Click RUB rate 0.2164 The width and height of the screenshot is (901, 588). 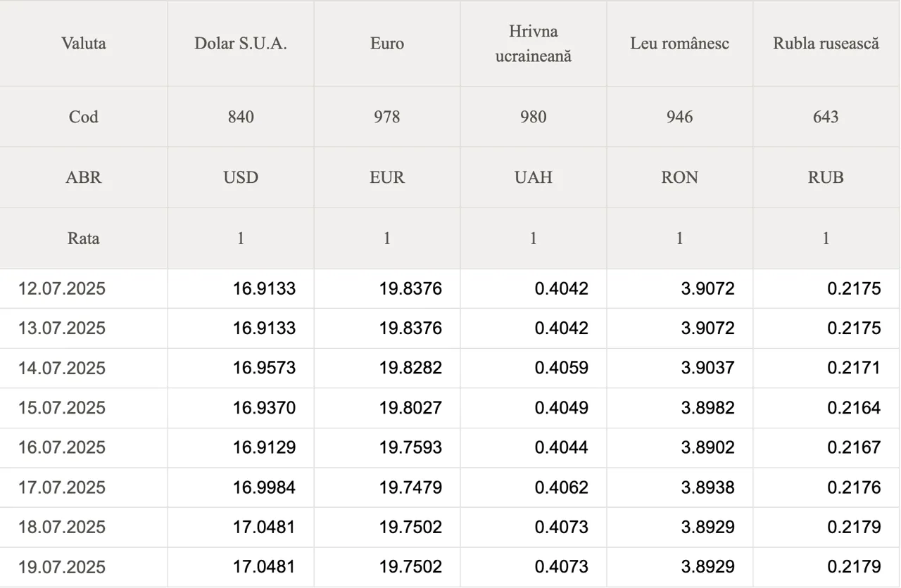854,408
